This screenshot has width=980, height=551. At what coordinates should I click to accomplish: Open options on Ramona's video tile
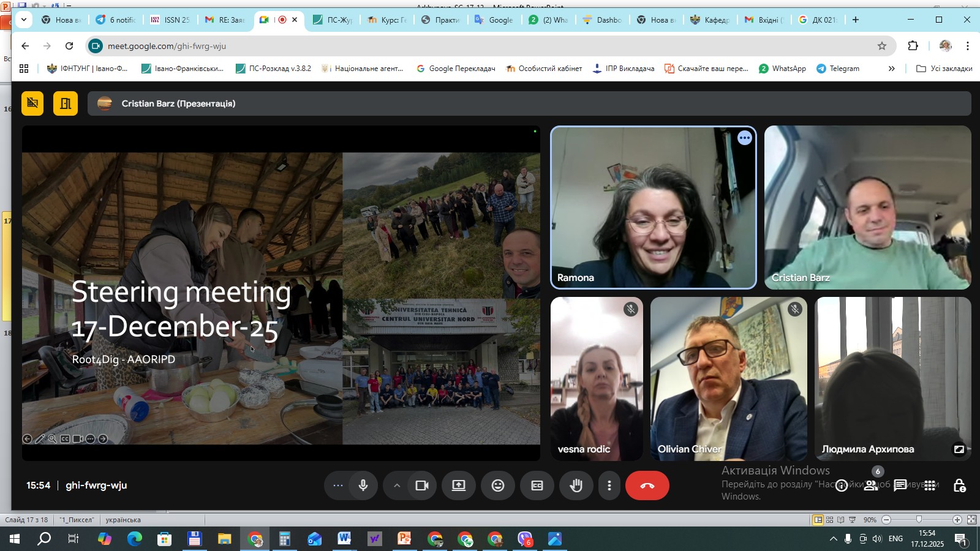(x=744, y=138)
